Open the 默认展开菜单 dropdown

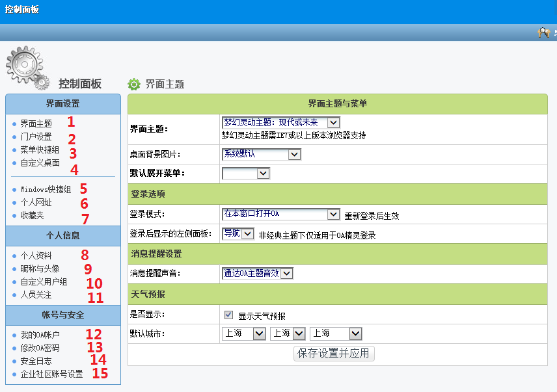[245, 173]
